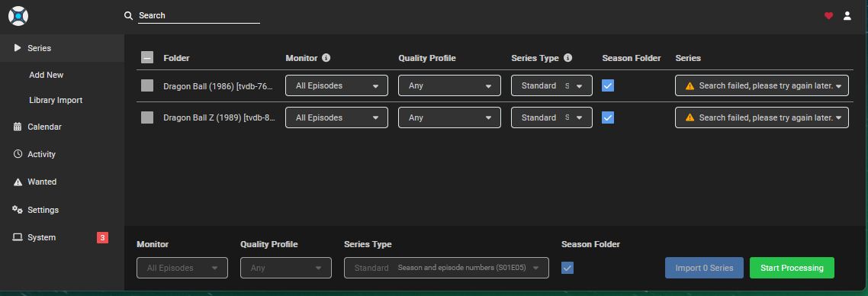
Task: Open Series Type dropdown for Dragon Ball (1986)
Action: coord(552,85)
